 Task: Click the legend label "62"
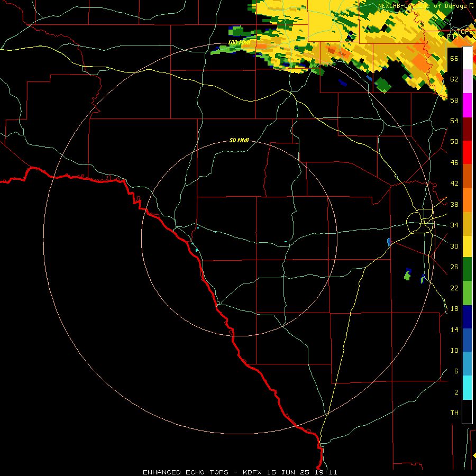pyautogui.click(x=454, y=79)
